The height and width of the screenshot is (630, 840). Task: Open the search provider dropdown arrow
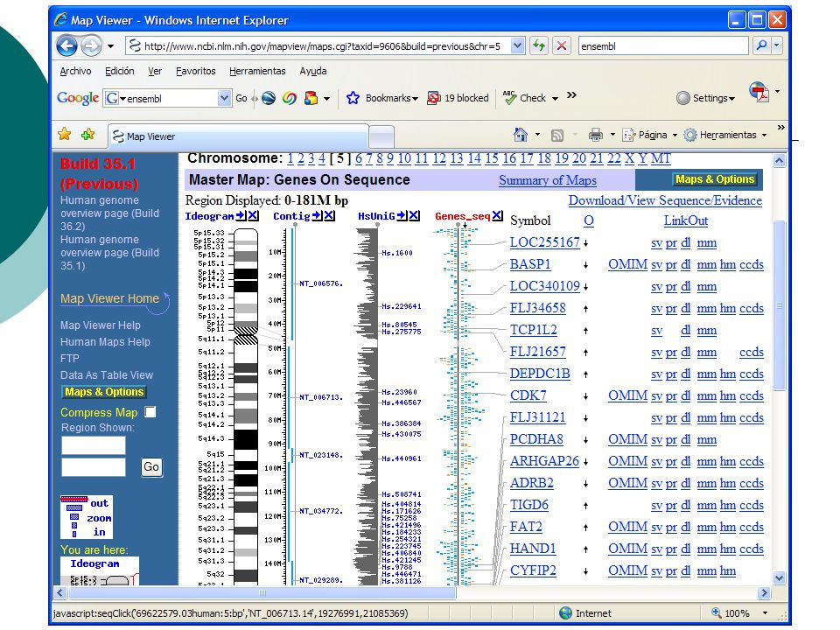776,46
